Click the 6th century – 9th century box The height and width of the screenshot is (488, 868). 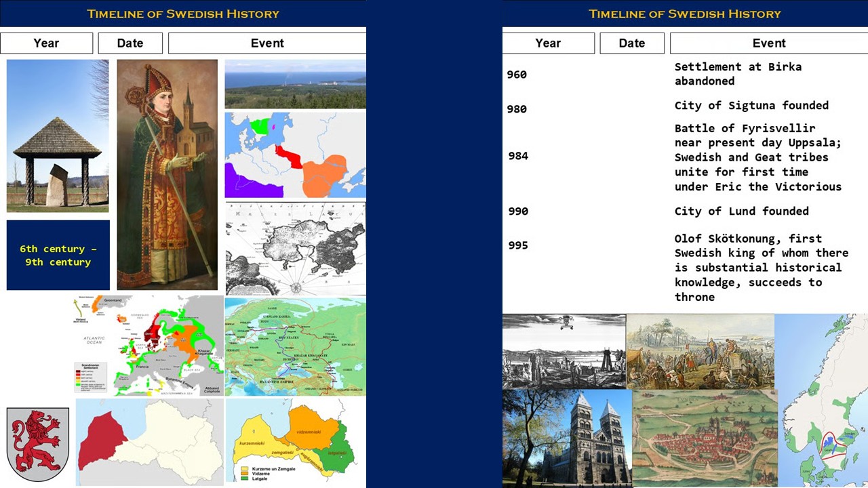point(58,256)
